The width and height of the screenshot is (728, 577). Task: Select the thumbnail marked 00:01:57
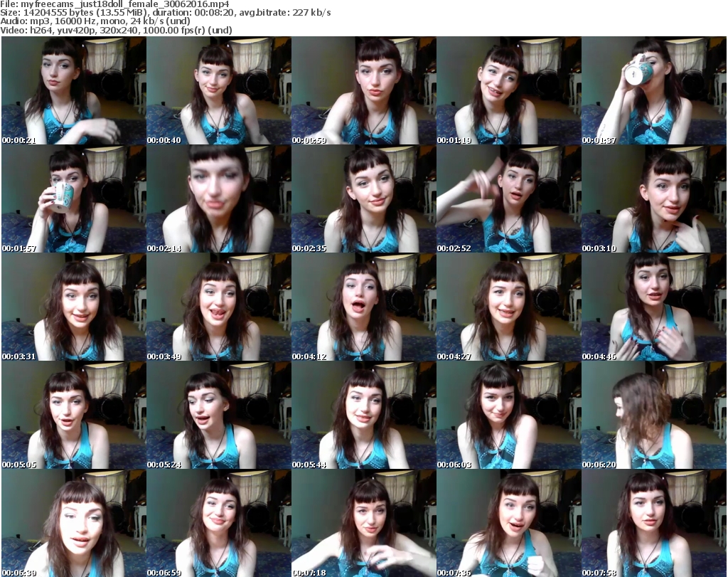(x=73, y=199)
